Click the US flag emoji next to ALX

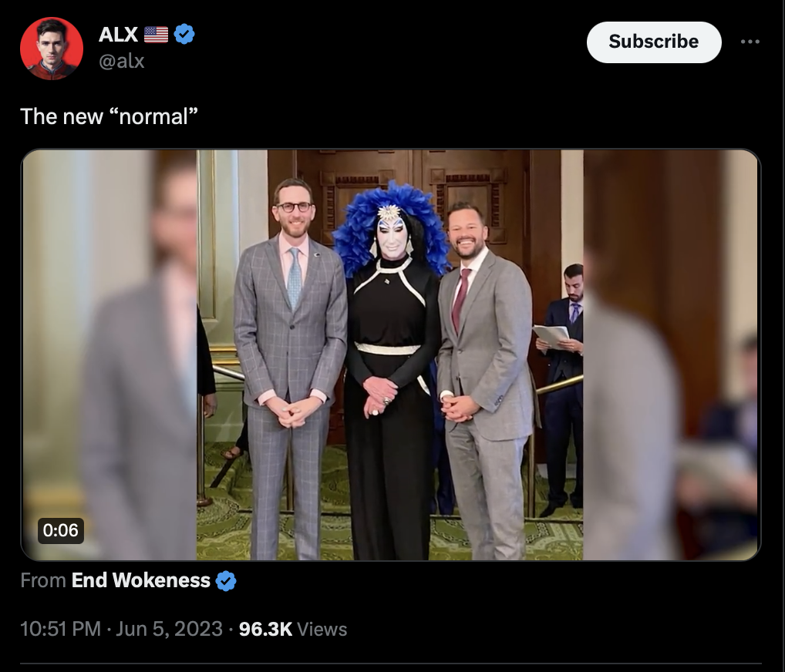pyautogui.click(x=157, y=35)
